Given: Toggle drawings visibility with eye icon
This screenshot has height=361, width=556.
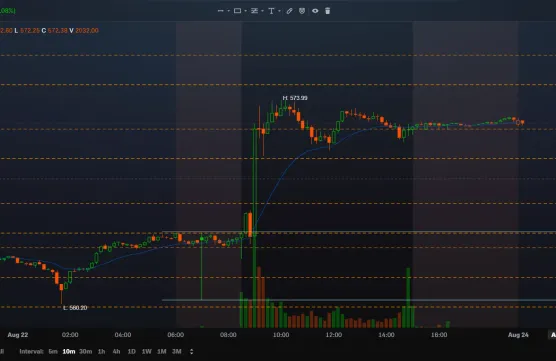Looking at the screenshot, I should pos(315,11).
